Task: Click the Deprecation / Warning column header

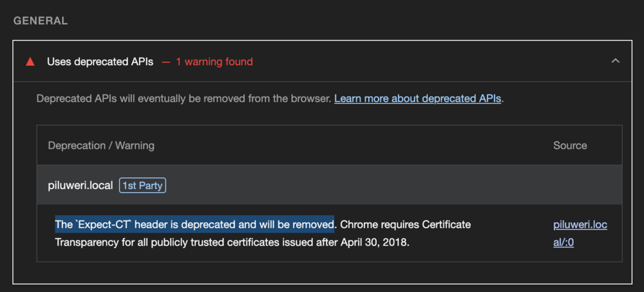Action: pyautogui.click(x=101, y=145)
